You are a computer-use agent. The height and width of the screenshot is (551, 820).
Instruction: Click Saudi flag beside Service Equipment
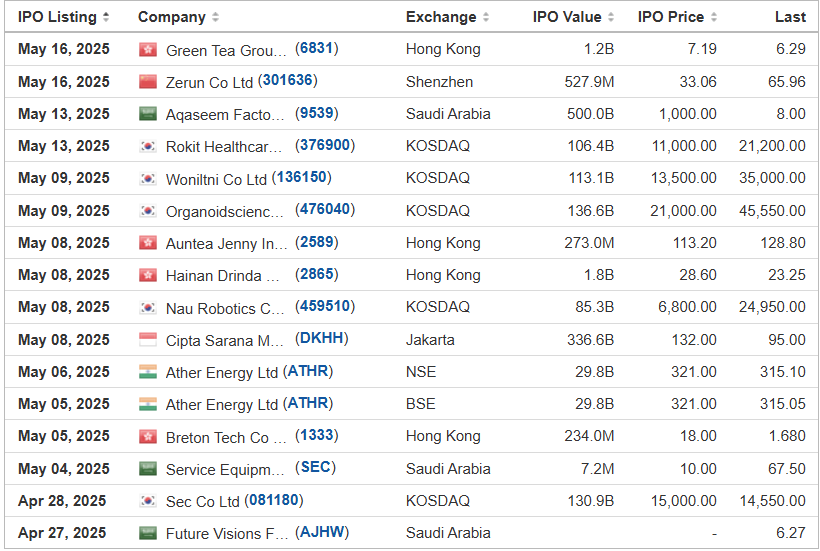(148, 468)
